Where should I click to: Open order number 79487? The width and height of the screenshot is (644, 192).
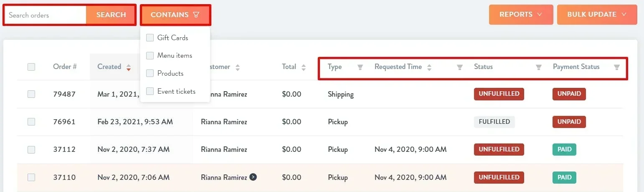click(x=64, y=94)
